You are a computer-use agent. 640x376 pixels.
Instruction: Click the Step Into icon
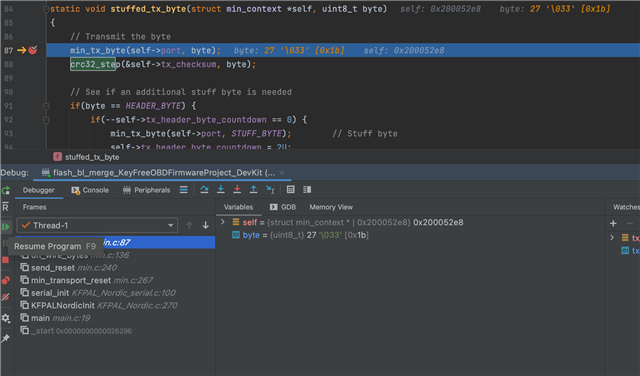(x=220, y=189)
